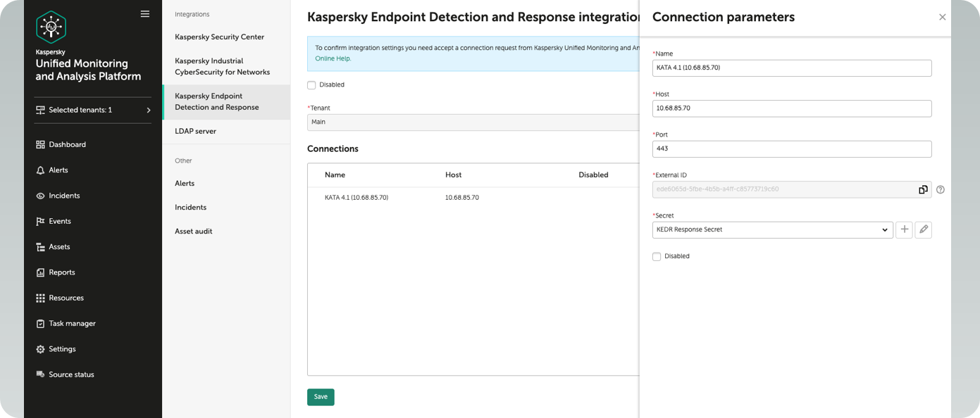Open the Reports section
This screenshot has height=418, width=980.
point(61,272)
